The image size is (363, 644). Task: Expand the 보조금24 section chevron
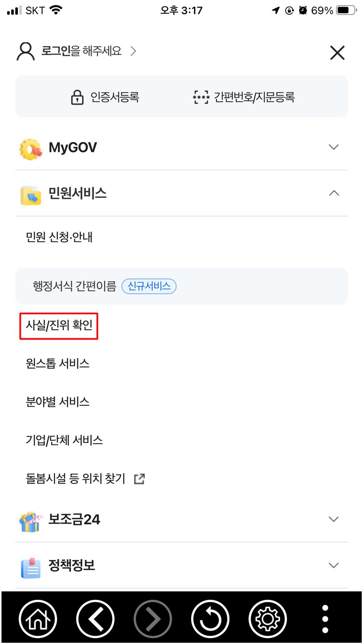[x=333, y=519]
